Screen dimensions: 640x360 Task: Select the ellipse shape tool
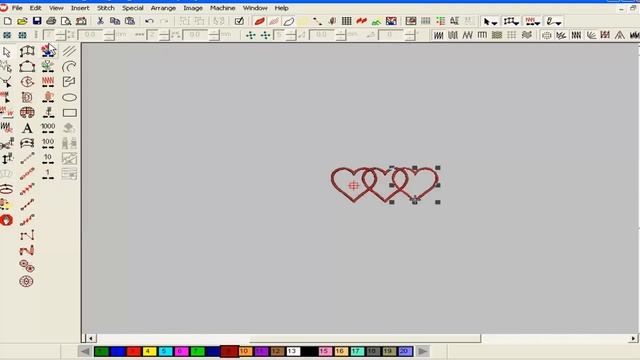[69, 98]
